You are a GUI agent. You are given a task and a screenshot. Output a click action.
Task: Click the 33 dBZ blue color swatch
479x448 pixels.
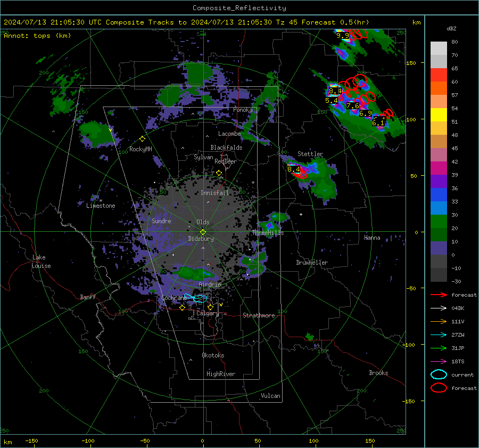[439, 208]
